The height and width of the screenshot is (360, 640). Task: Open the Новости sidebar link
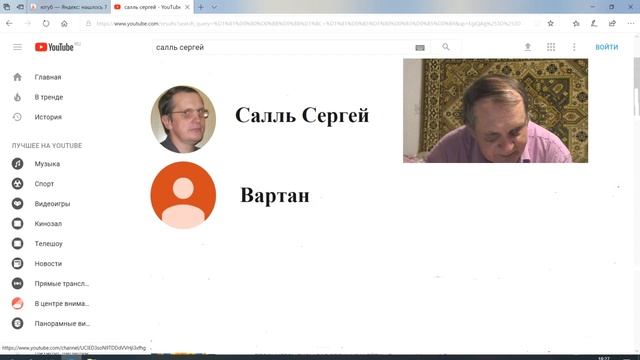click(48, 264)
